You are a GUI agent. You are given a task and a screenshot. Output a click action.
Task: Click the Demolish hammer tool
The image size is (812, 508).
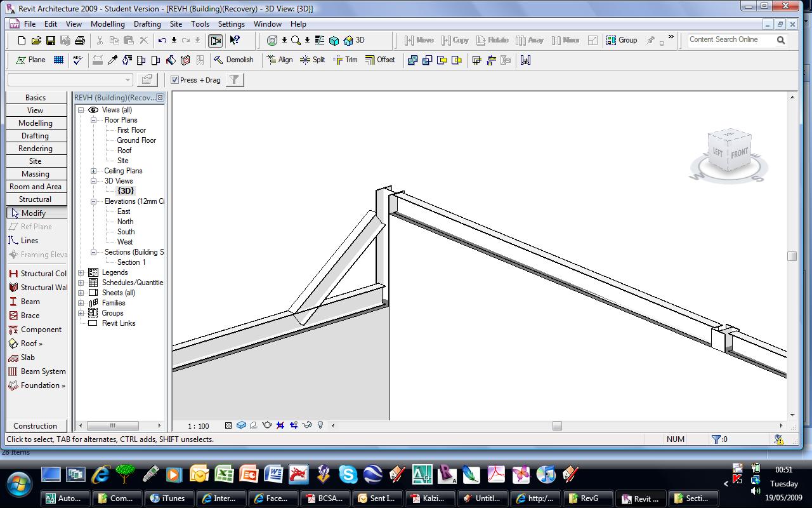(x=233, y=60)
